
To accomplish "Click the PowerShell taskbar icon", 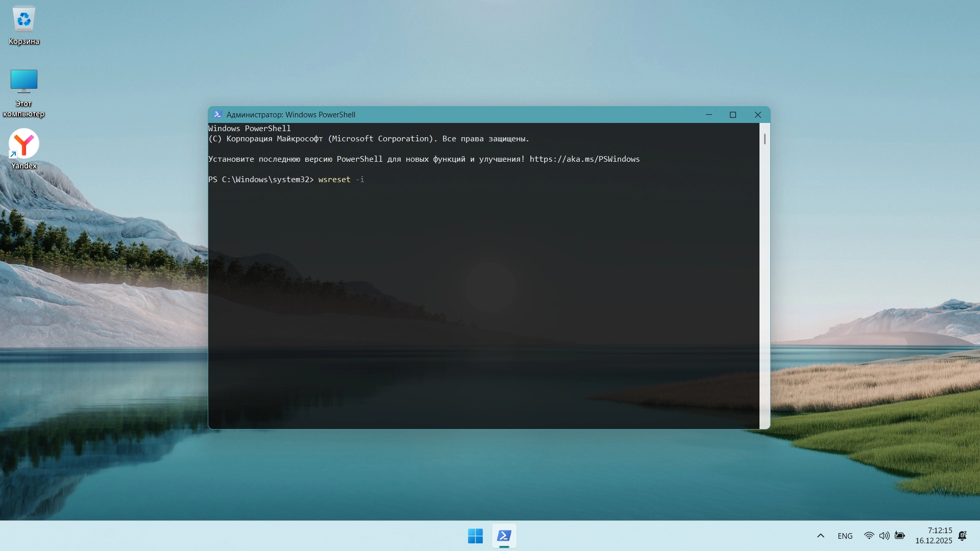I will point(504,536).
